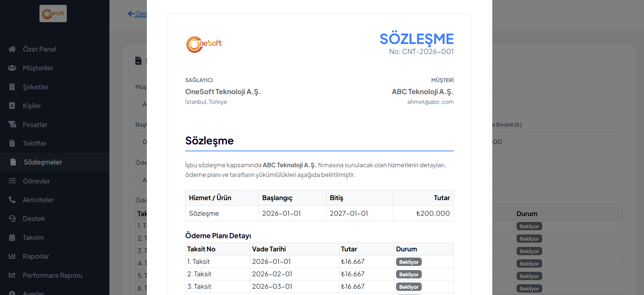Viewport: 644px width, 295px height.
Task: Click the Ödeme Planı Detayı heading
Action: point(218,236)
